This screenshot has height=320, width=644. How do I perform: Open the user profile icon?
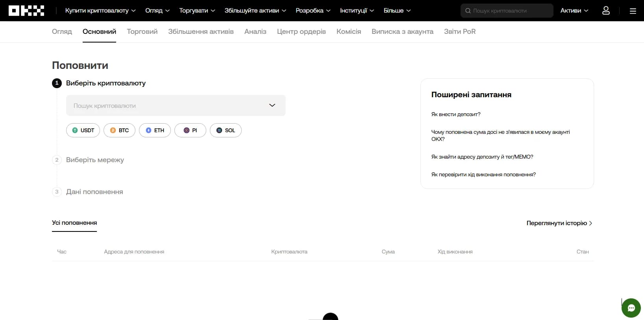tap(606, 11)
